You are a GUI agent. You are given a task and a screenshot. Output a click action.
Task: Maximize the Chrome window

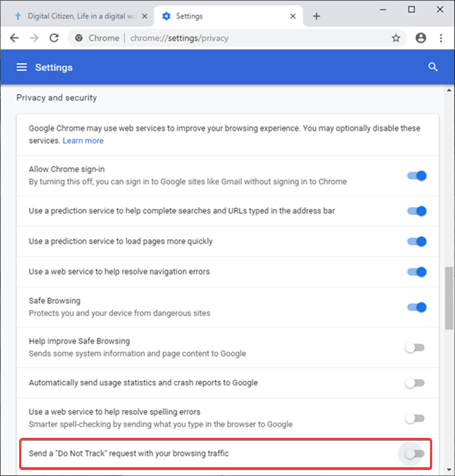point(411,10)
